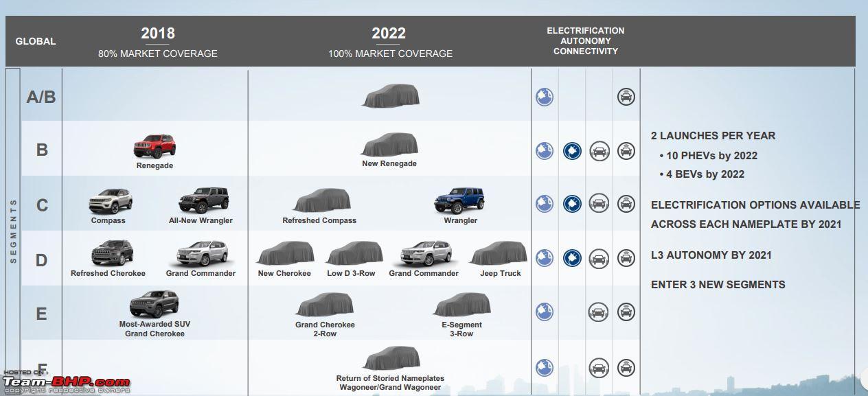The image size is (868, 396).
Task: Click the "ACROSS EACH NAMEPLATE BY 2021" line
Action: tap(746, 224)
